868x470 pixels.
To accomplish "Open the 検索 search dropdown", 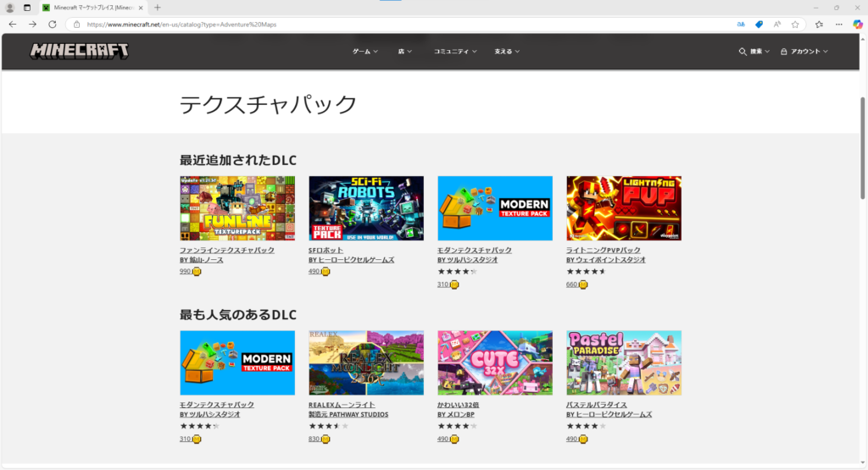I will [x=754, y=52].
